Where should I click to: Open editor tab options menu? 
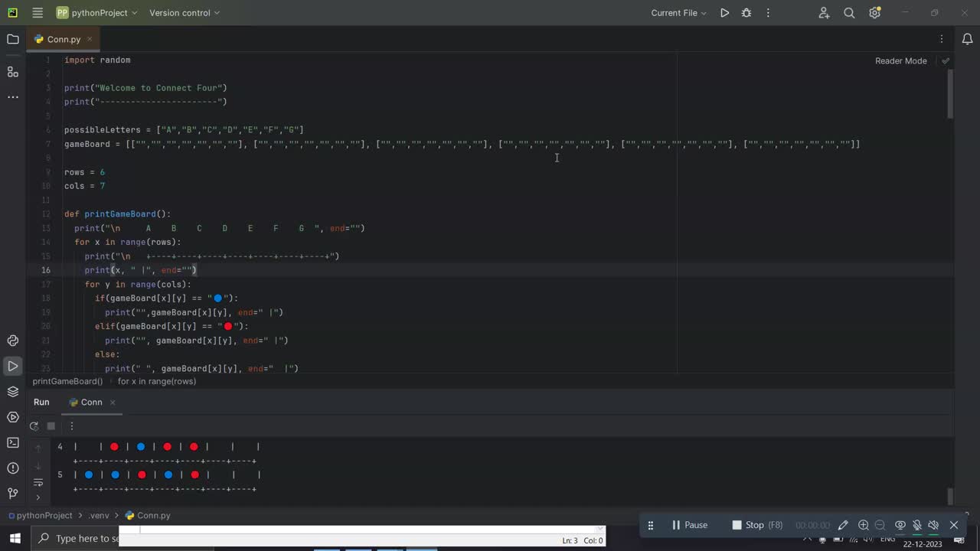[942, 39]
